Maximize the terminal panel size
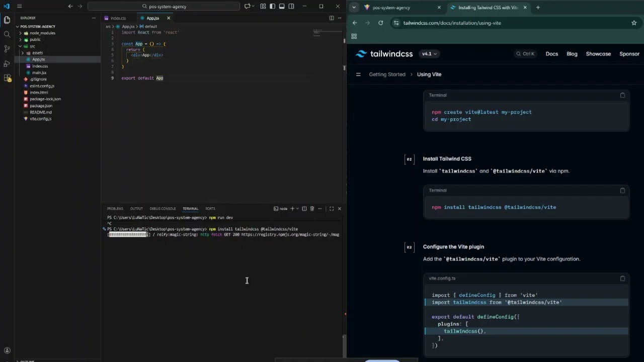Viewport: 644px width, 362px height. (x=332, y=209)
